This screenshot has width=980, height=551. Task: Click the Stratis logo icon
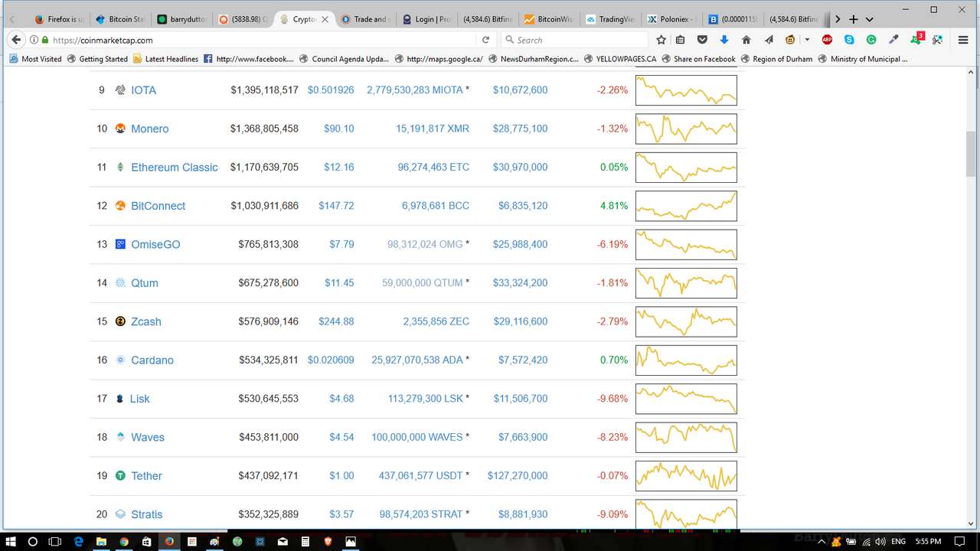(120, 514)
